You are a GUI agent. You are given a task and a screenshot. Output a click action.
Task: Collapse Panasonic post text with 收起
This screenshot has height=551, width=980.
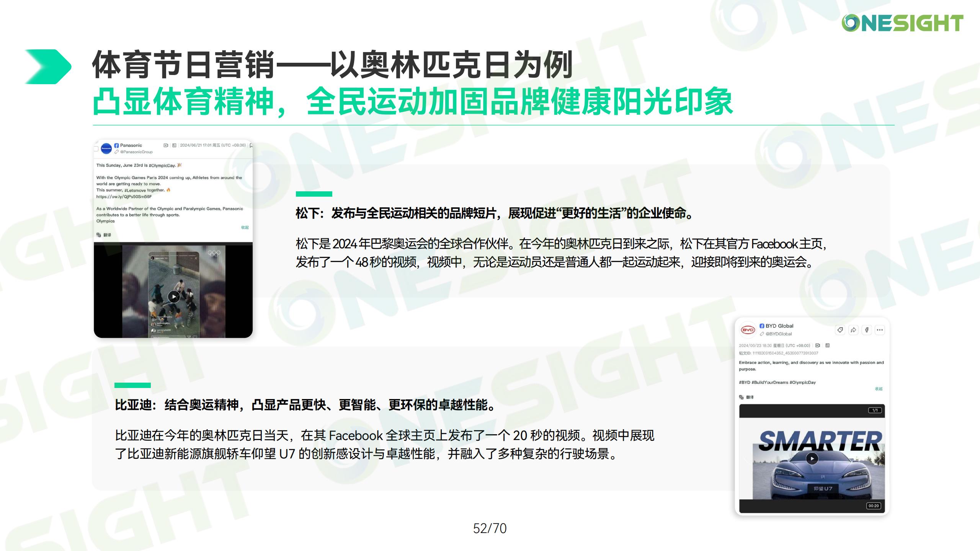pos(245,227)
